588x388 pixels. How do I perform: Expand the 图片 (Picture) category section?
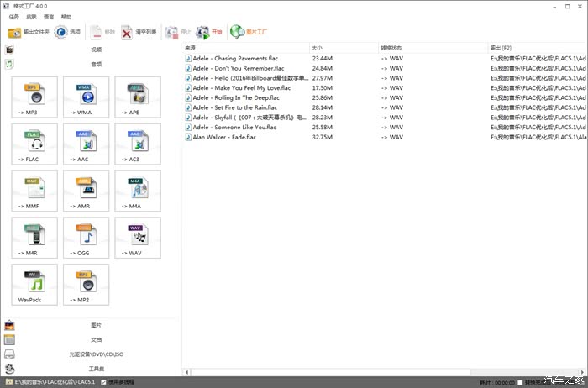pos(96,325)
